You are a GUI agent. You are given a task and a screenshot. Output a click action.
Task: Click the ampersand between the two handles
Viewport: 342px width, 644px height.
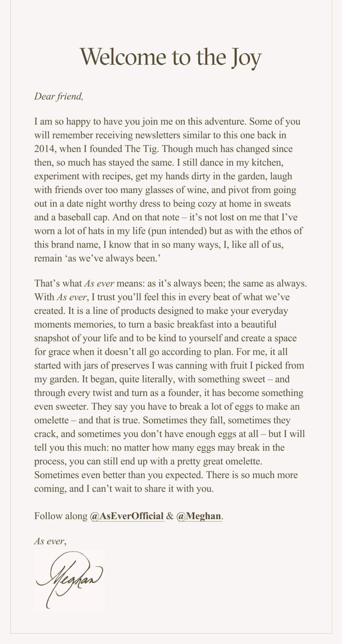[x=170, y=516]
